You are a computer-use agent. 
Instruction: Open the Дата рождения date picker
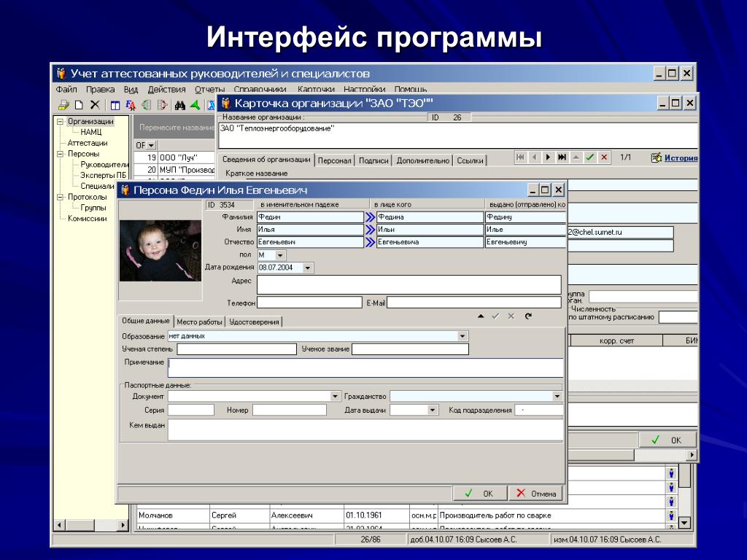coord(308,268)
